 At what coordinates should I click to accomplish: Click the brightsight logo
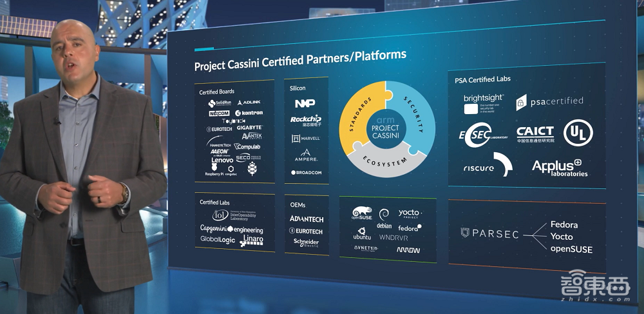click(484, 103)
